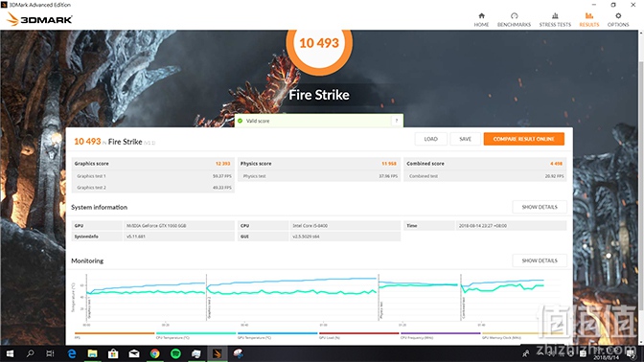This screenshot has height=362, width=644.
Task: Select the Results tab
Action: [589, 19]
